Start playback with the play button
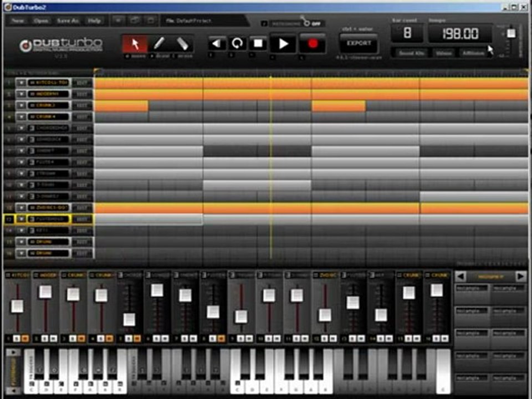The height and width of the screenshot is (399, 532). [x=283, y=44]
